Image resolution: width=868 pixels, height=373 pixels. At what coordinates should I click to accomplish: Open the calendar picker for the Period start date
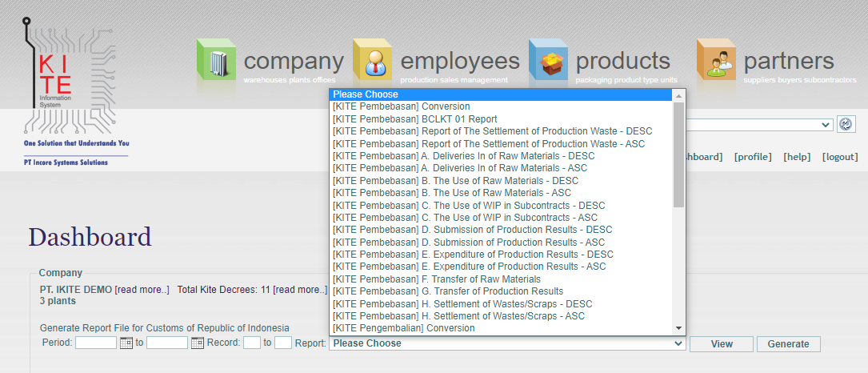tap(126, 343)
